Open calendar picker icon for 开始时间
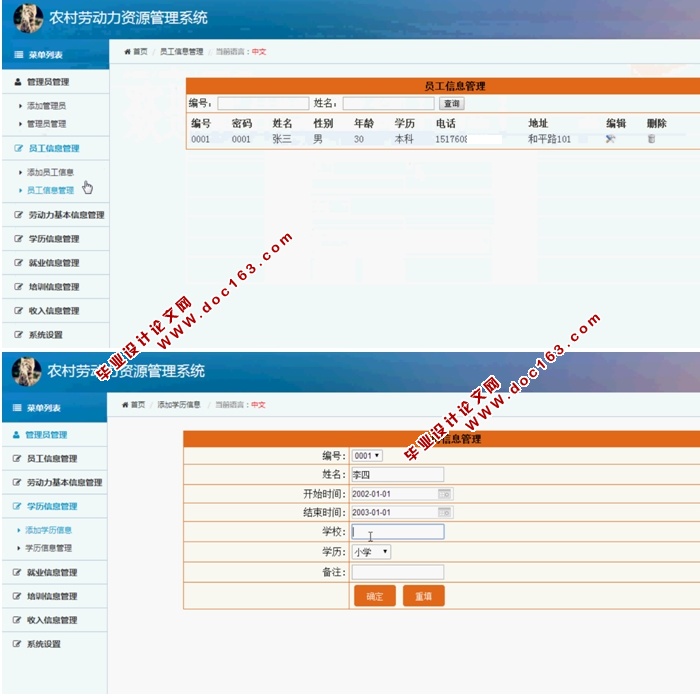Image resolution: width=700 pixels, height=699 pixels. (x=445, y=494)
